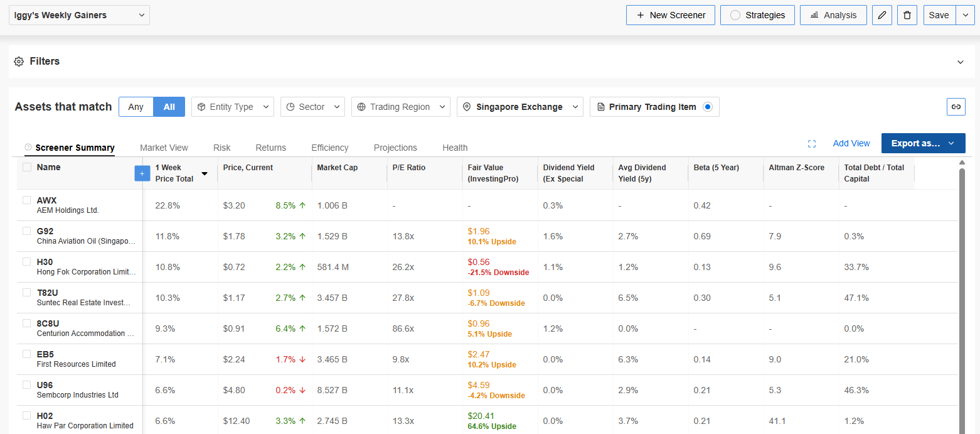980x434 pixels.
Task: Click the Altman Z-Score column header
Action: (797, 168)
